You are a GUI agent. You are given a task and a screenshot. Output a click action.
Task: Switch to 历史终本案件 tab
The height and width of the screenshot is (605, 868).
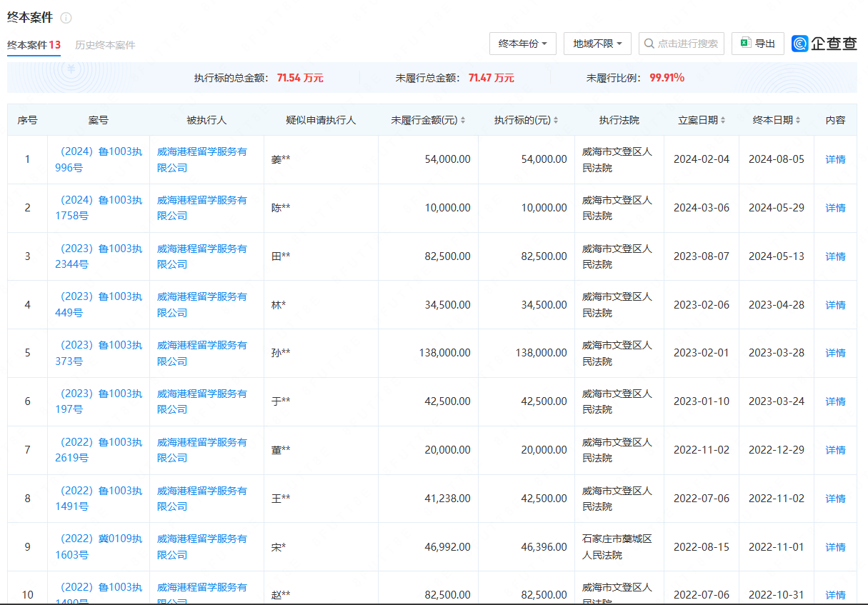pos(105,45)
